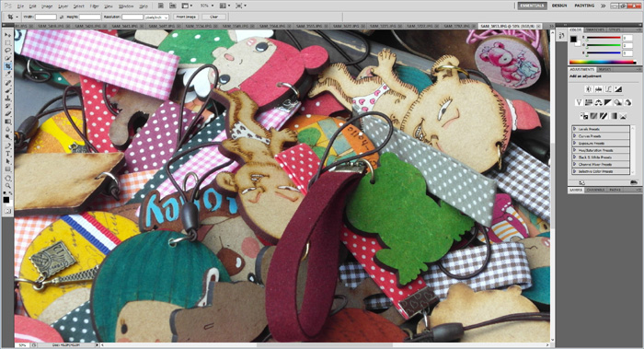Select the Rectangle shape tool
This screenshot has width=644, height=349.
7,169
